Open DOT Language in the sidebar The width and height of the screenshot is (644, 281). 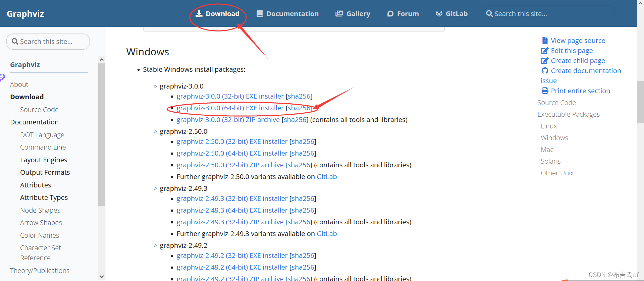[42, 135]
